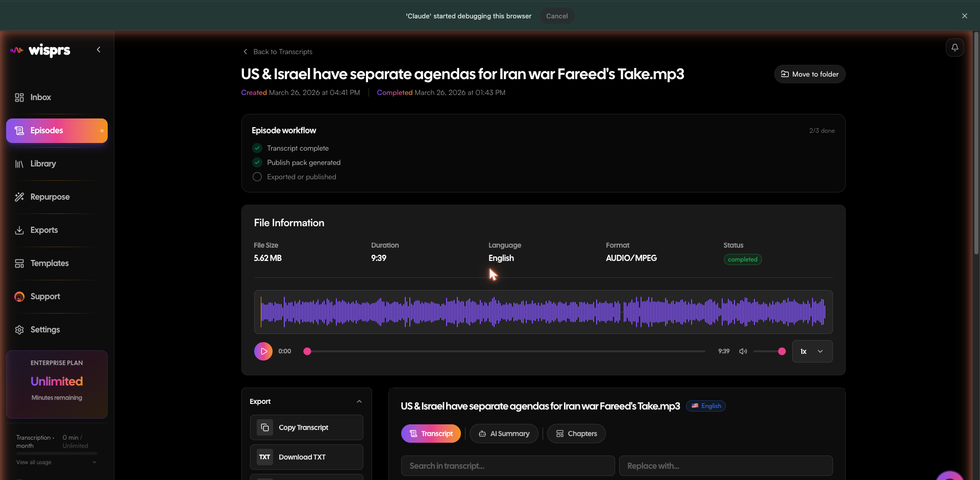Click the playback progress slider handle
980x480 pixels.
pos(307,351)
